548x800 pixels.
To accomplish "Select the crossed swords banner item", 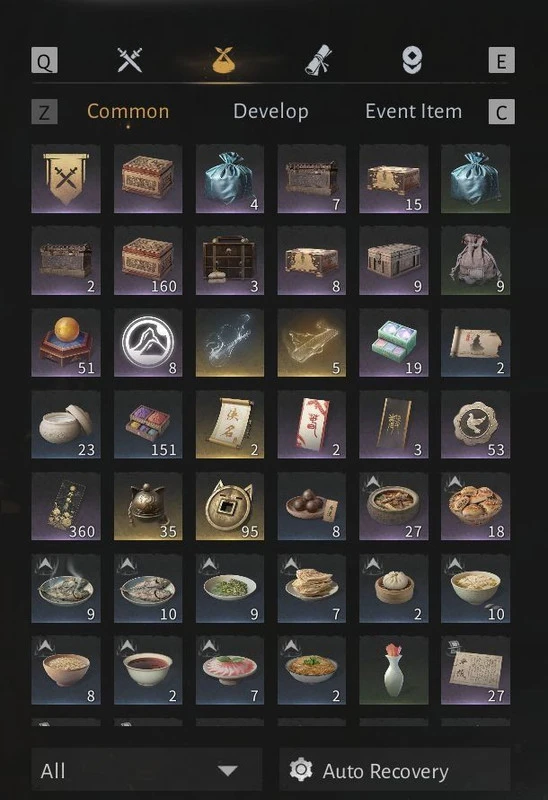I will pos(66,179).
